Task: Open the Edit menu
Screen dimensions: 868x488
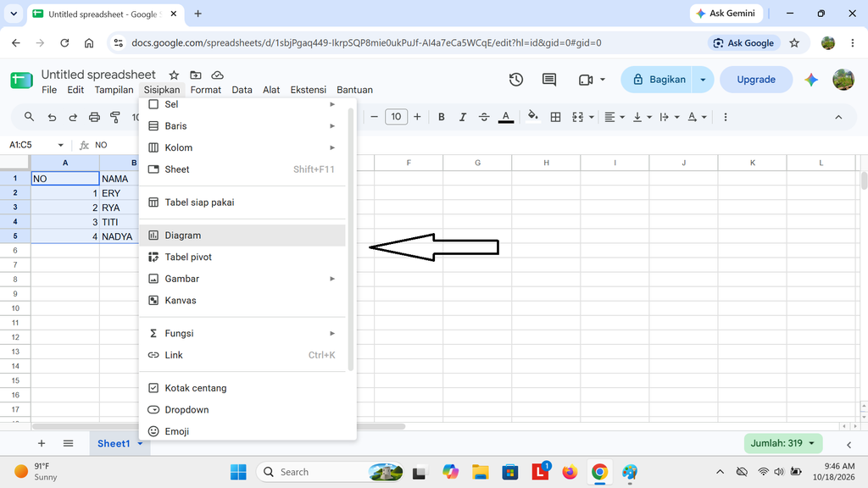Action: click(75, 90)
